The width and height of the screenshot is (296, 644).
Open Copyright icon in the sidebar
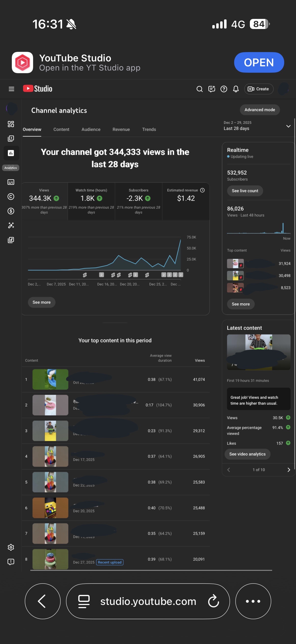pyautogui.click(x=11, y=196)
